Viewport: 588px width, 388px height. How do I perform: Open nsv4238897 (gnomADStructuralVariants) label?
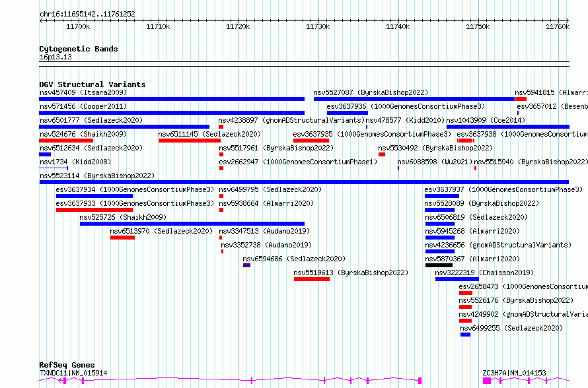[291, 120]
